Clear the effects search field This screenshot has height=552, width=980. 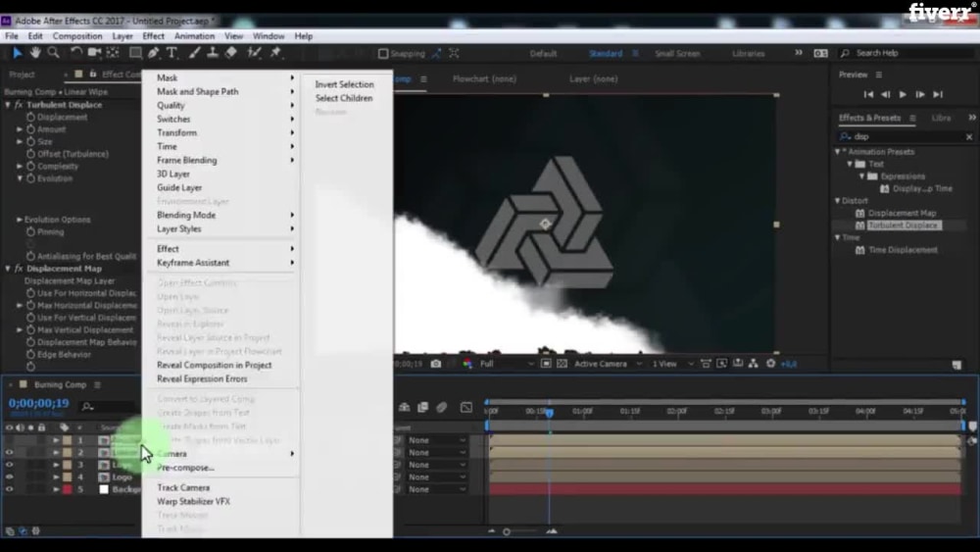pyautogui.click(x=969, y=137)
